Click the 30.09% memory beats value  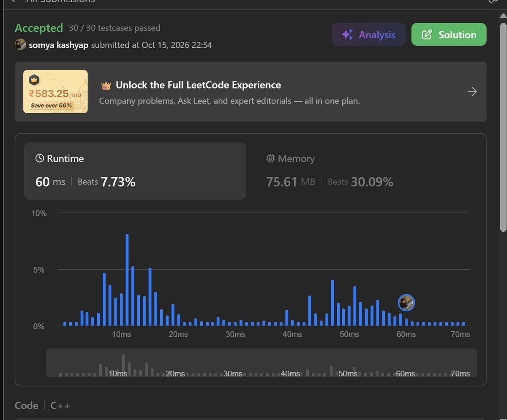pos(372,182)
